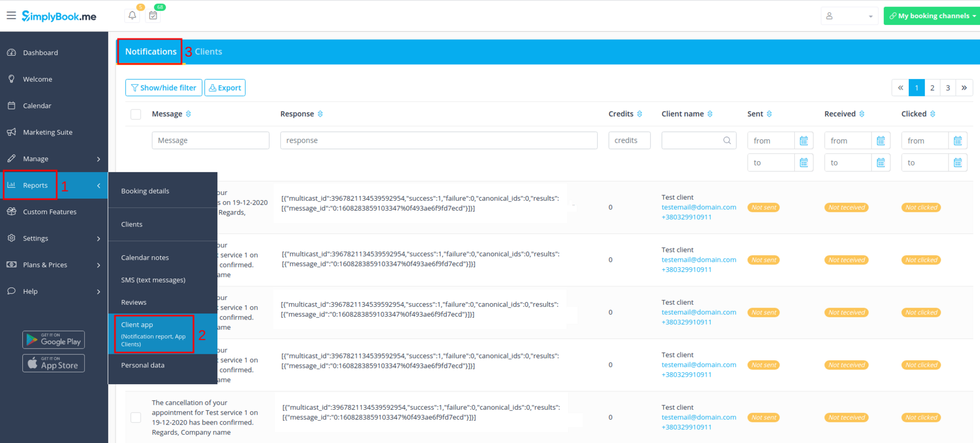Click the Get it on Google Play badge

pos(53,340)
